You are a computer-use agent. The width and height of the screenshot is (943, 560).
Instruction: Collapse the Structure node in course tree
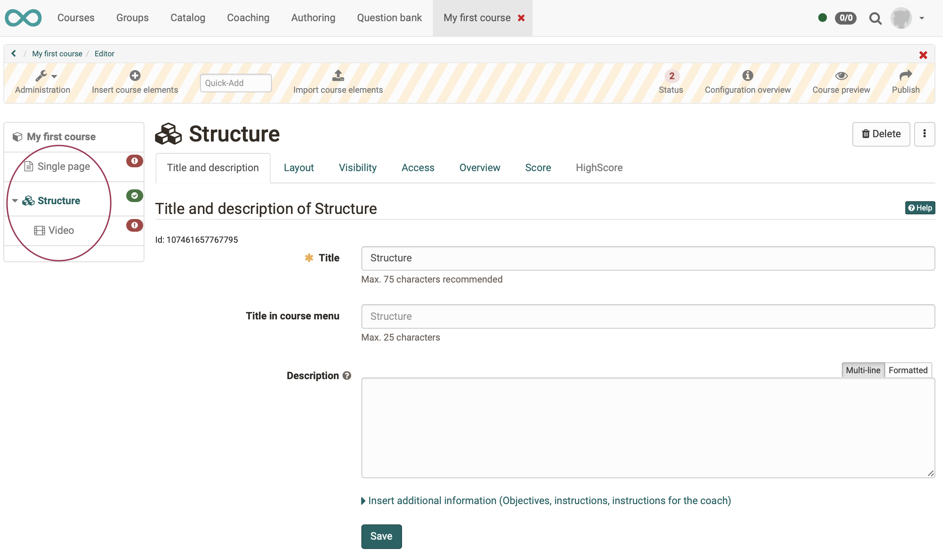15,200
